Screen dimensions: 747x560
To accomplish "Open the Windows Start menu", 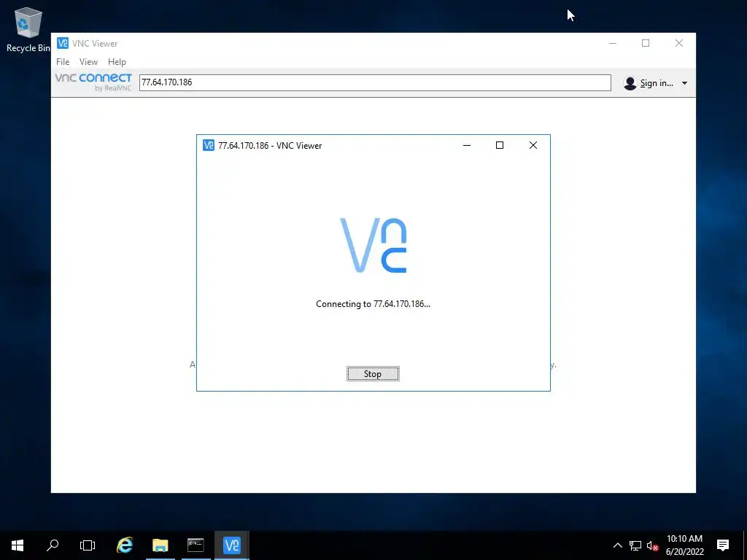I will click(18, 545).
